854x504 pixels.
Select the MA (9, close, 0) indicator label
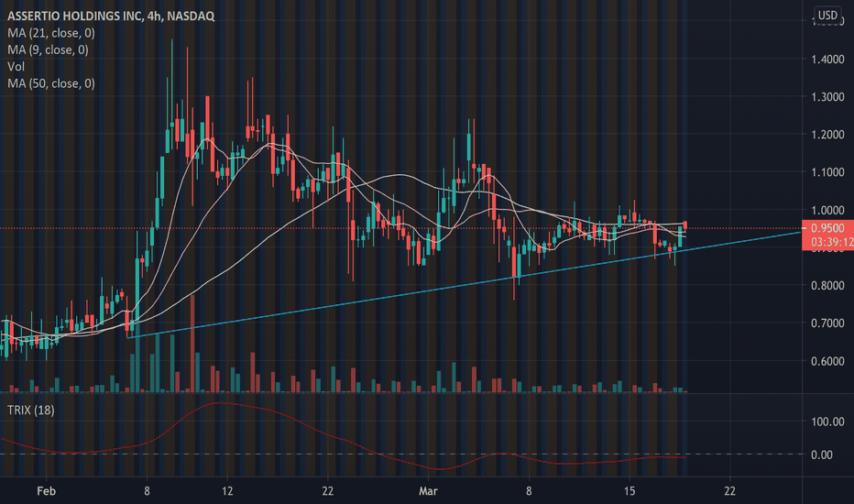click(x=48, y=49)
